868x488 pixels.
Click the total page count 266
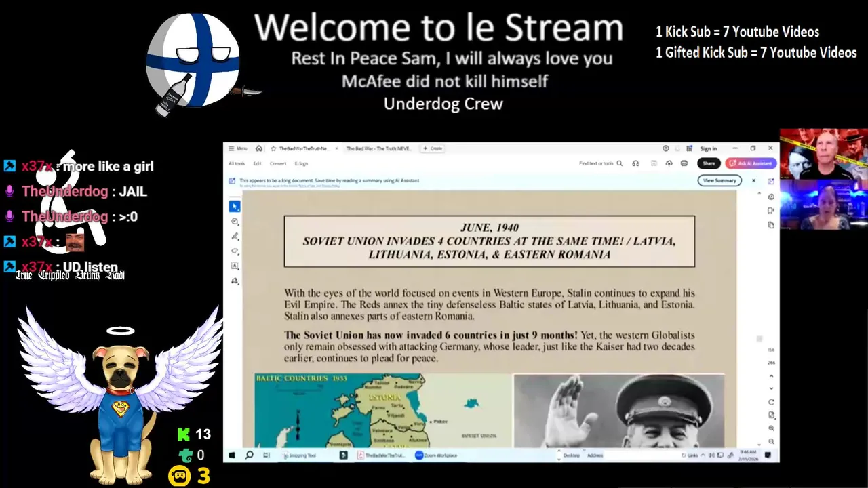point(771,363)
